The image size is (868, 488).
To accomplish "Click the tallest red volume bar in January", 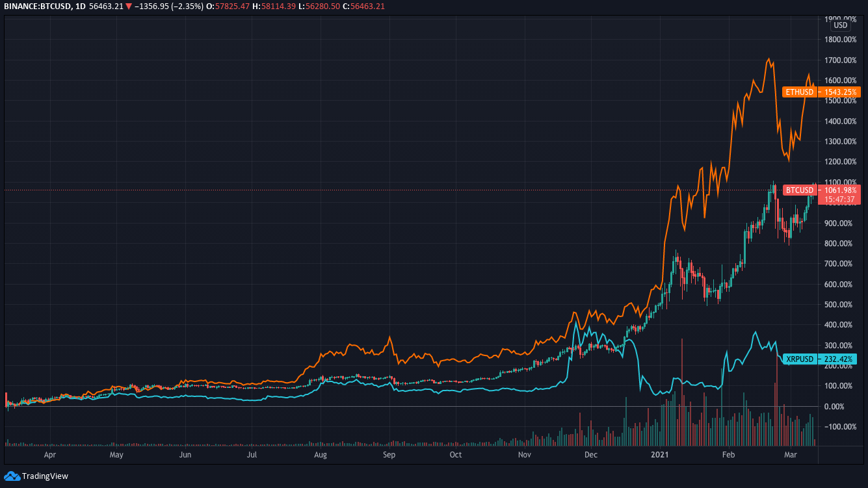I will click(681, 391).
